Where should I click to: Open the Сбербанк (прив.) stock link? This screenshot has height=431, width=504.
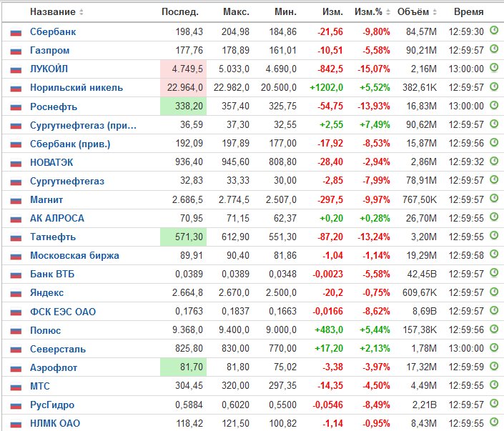[70, 144]
